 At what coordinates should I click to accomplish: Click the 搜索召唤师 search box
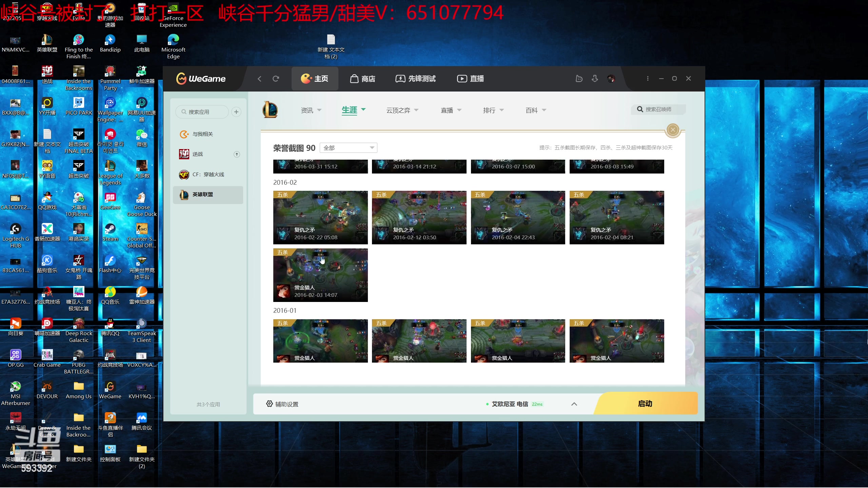658,109
